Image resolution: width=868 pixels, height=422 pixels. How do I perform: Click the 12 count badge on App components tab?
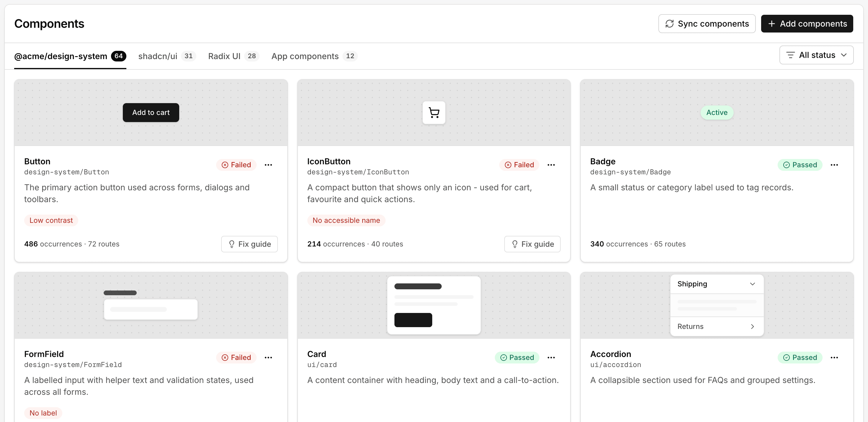[x=350, y=56]
